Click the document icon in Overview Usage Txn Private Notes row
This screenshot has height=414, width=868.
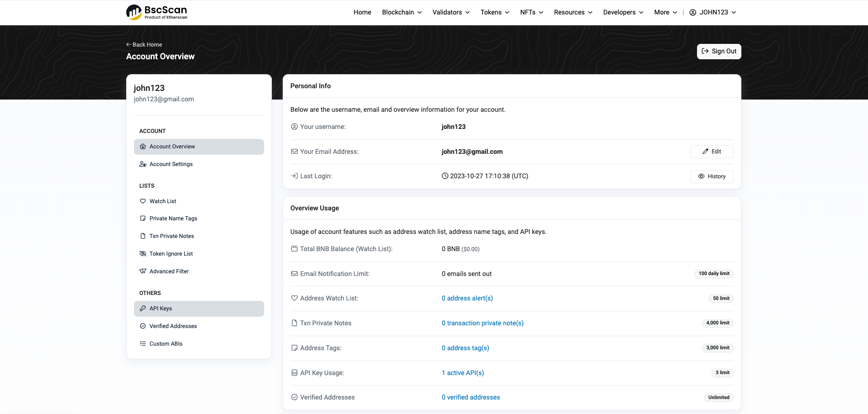coord(294,323)
